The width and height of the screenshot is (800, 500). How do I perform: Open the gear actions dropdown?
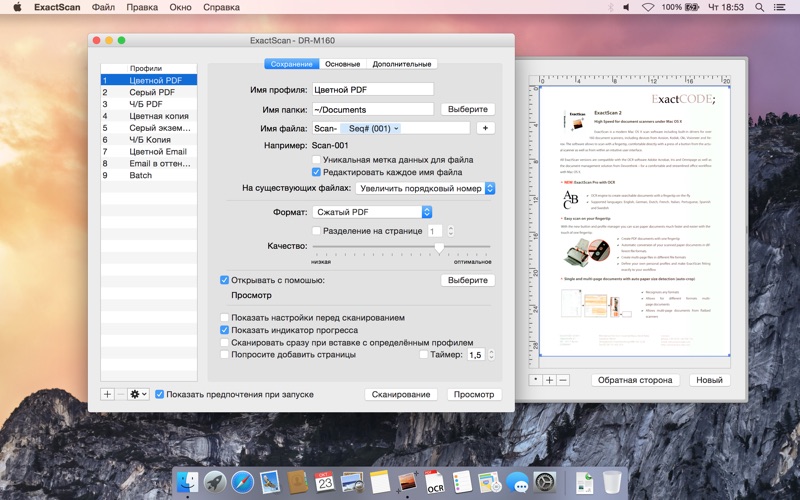point(138,394)
